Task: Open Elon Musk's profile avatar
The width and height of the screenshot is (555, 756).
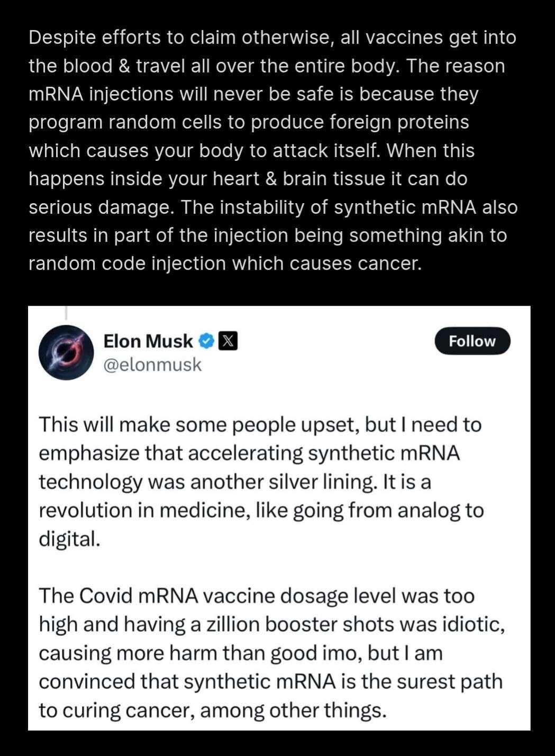Action: [66, 352]
